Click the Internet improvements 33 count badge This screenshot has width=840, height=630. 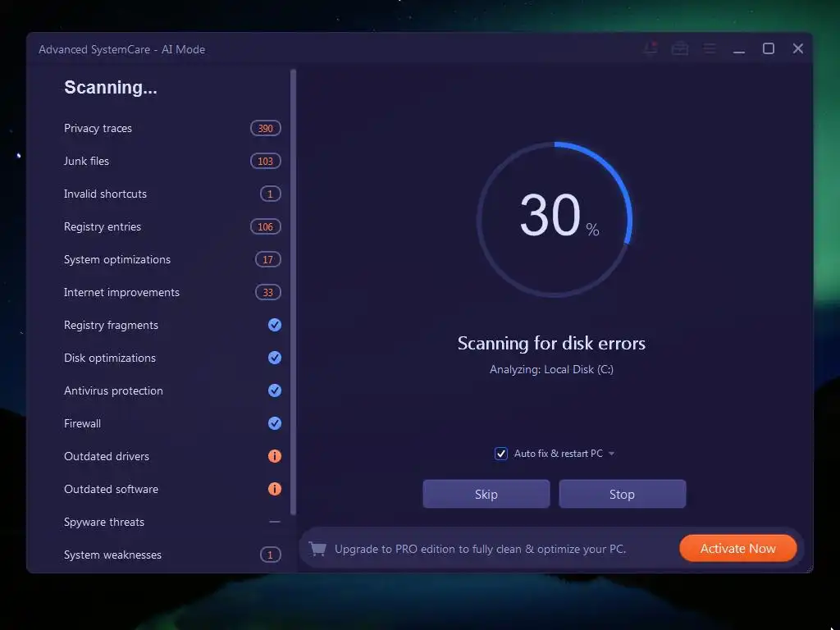coord(268,292)
